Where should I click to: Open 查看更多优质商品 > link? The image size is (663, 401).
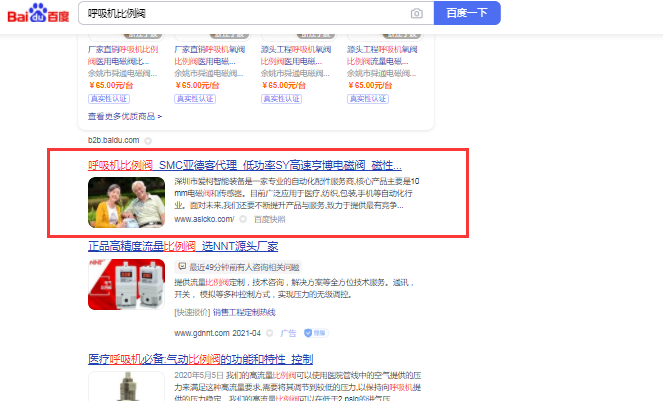[125, 116]
